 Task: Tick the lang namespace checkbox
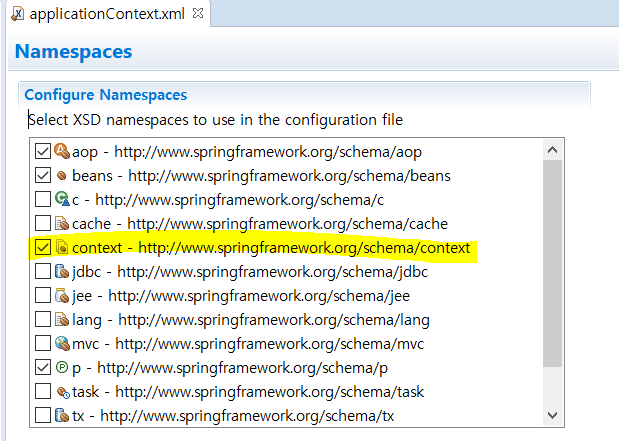43,319
